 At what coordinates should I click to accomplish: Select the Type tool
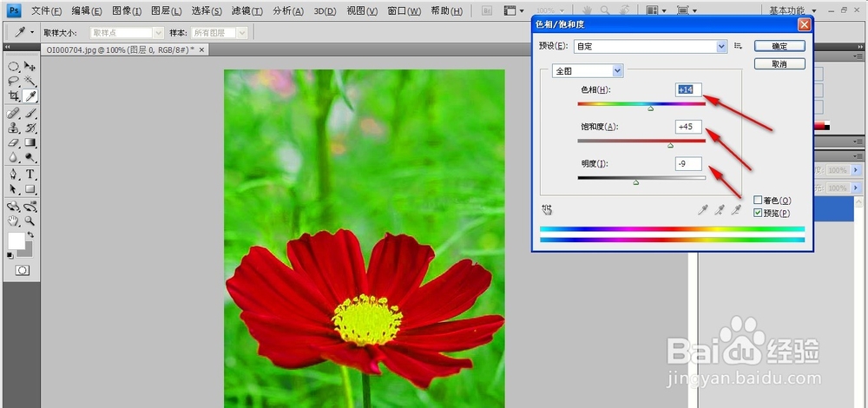pyautogui.click(x=30, y=174)
